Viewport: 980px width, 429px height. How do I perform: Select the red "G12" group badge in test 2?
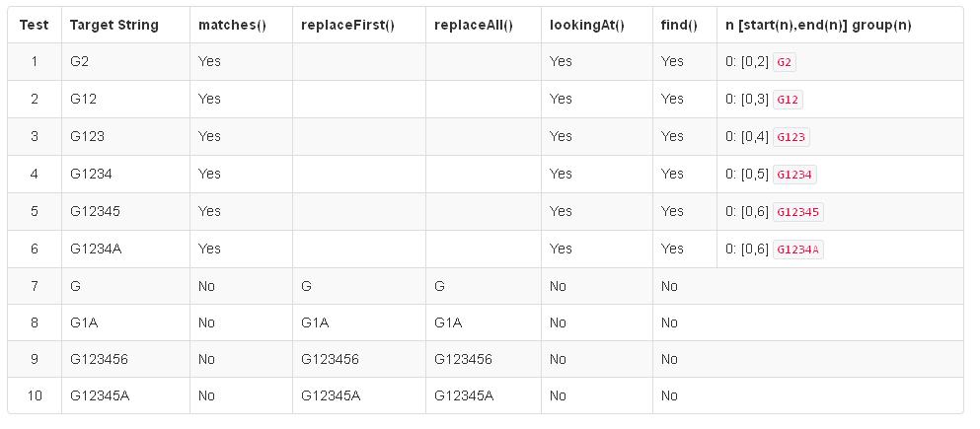coord(788,100)
